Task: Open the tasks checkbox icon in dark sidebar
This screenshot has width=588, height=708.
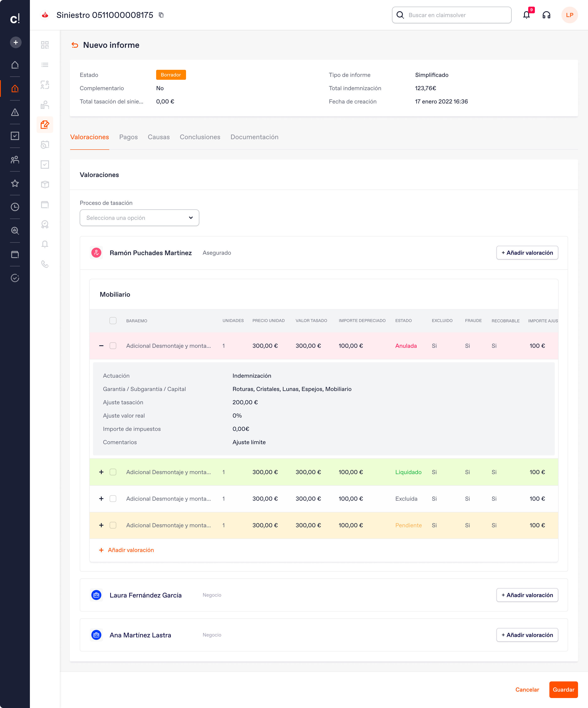Action: pyautogui.click(x=15, y=136)
